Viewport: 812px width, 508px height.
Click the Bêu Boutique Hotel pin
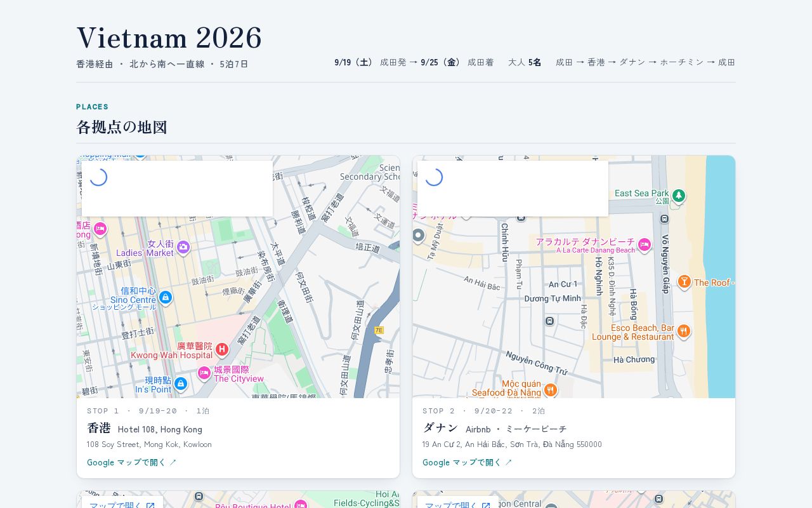click(301, 505)
